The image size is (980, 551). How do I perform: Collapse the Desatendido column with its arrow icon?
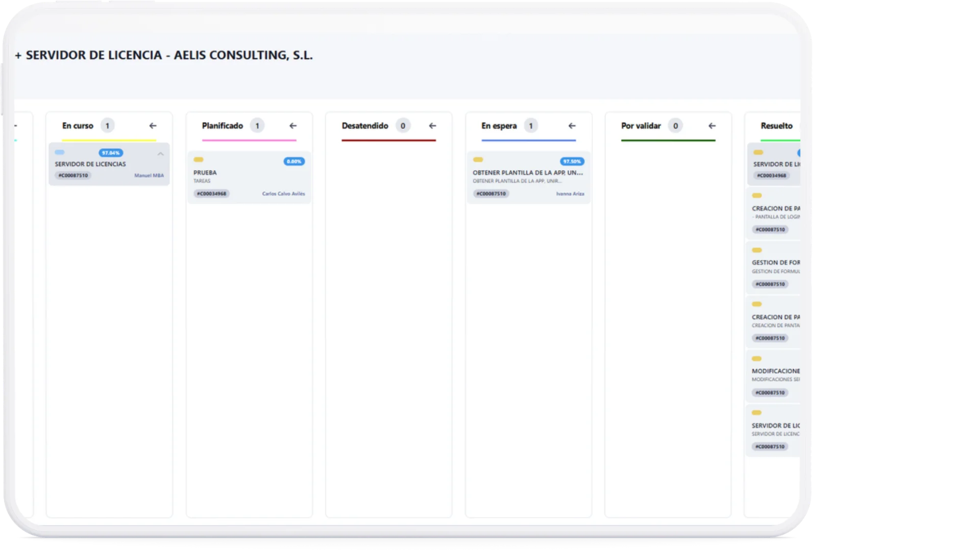[432, 126]
